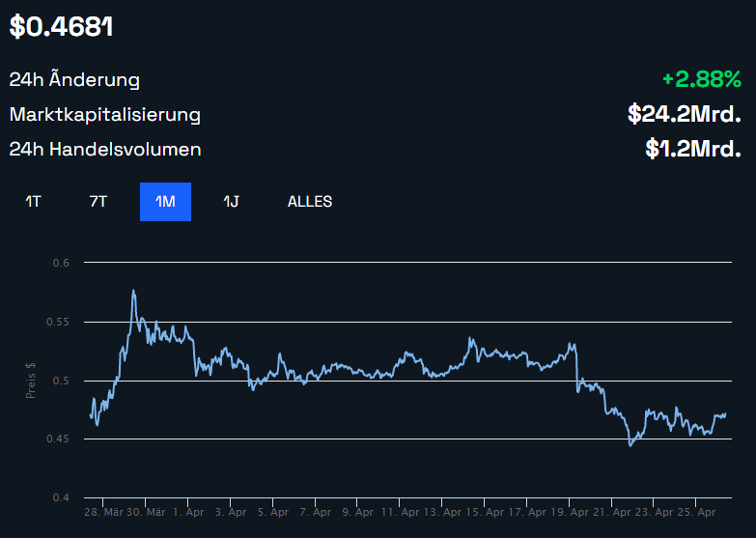Screen dimensions: 756x538
Task: Click the chart's highest price peak
Action: click(133, 291)
